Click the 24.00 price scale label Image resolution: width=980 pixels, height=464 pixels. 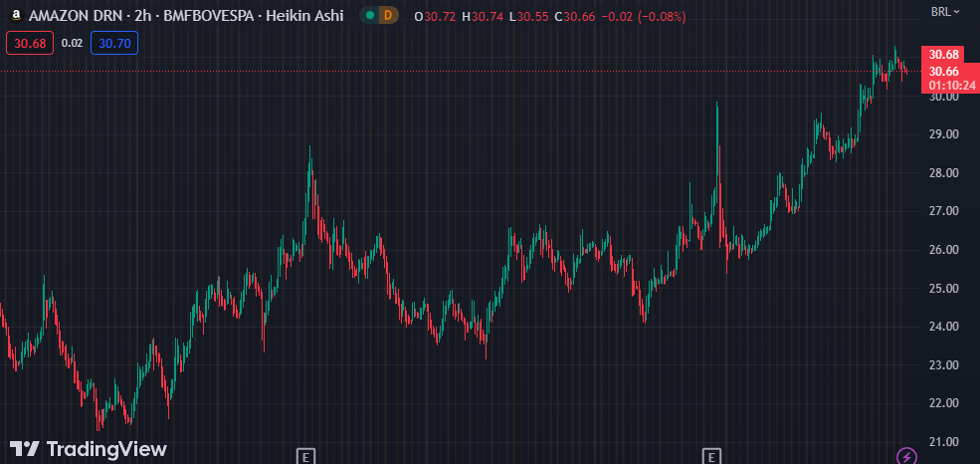(x=944, y=327)
